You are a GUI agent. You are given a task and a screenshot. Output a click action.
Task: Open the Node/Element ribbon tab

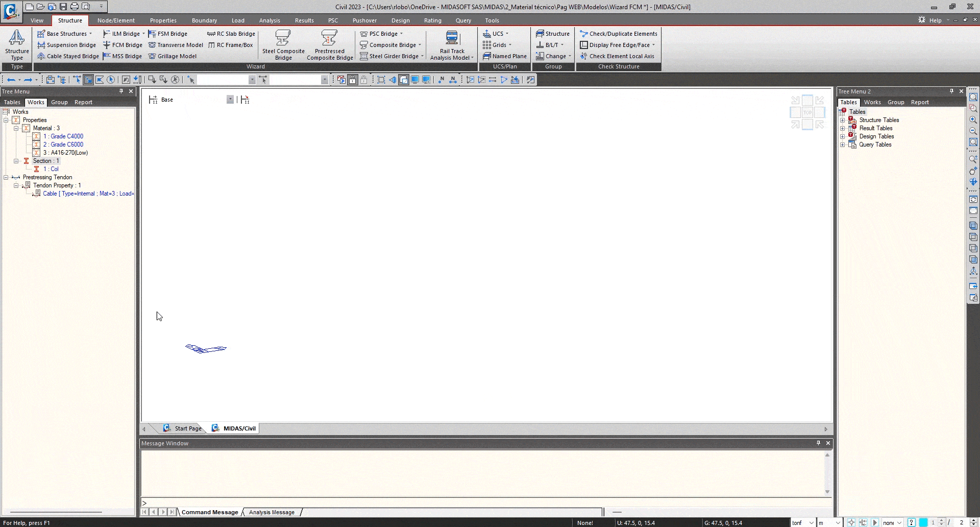(x=116, y=20)
